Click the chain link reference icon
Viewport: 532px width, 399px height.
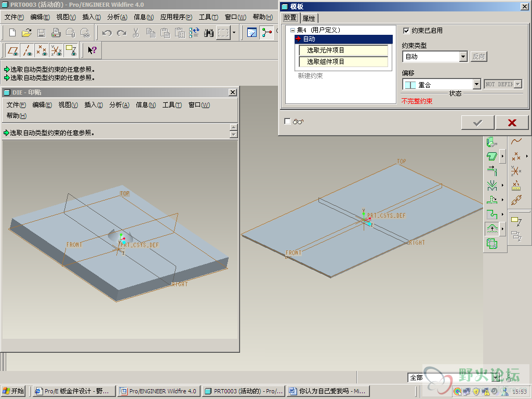pyautogui.click(x=516, y=200)
